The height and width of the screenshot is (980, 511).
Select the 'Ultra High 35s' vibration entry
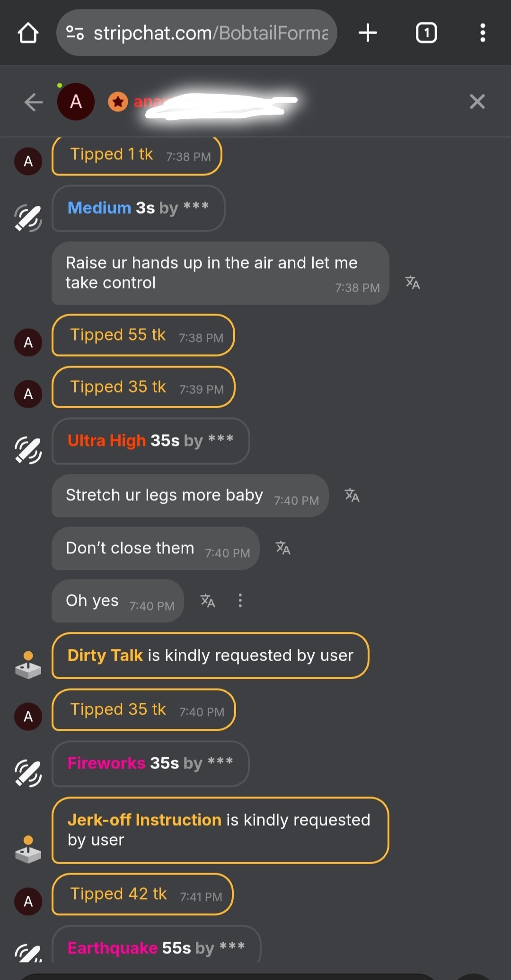(x=150, y=441)
